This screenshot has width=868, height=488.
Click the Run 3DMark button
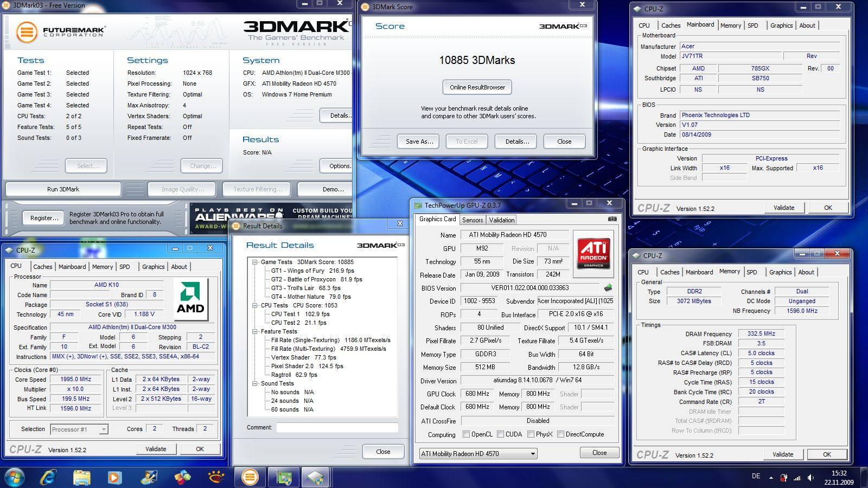click(x=63, y=189)
